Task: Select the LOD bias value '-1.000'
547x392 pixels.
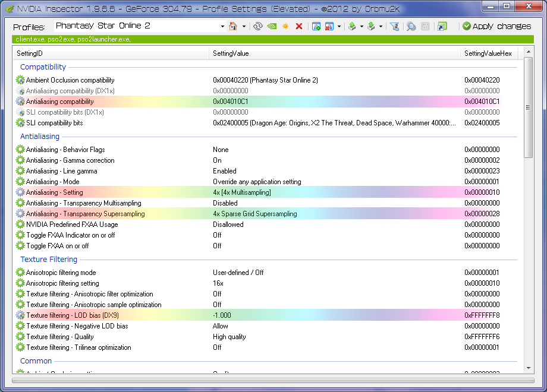Action: pyautogui.click(x=222, y=315)
